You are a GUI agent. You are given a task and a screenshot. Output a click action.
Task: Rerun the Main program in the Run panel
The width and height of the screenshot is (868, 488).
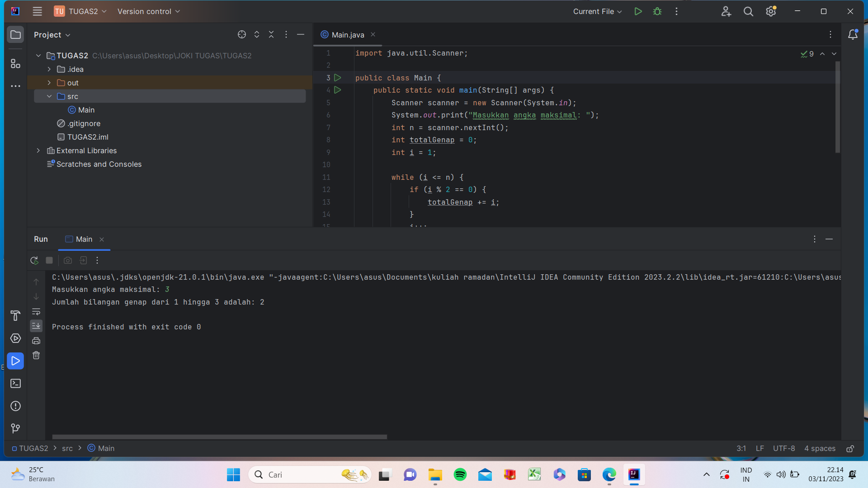coord(34,260)
